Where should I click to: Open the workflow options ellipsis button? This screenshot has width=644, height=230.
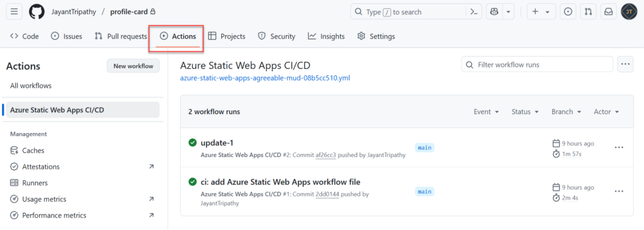tap(626, 64)
